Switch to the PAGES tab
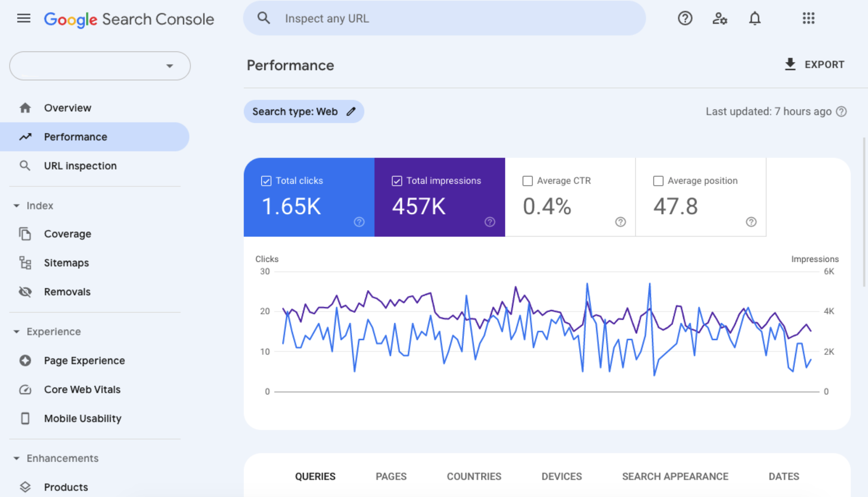868x497 pixels. pos(391,476)
